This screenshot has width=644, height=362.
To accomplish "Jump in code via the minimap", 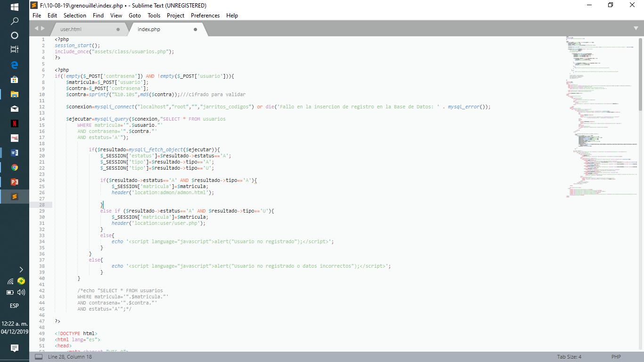I will [x=601, y=118].
